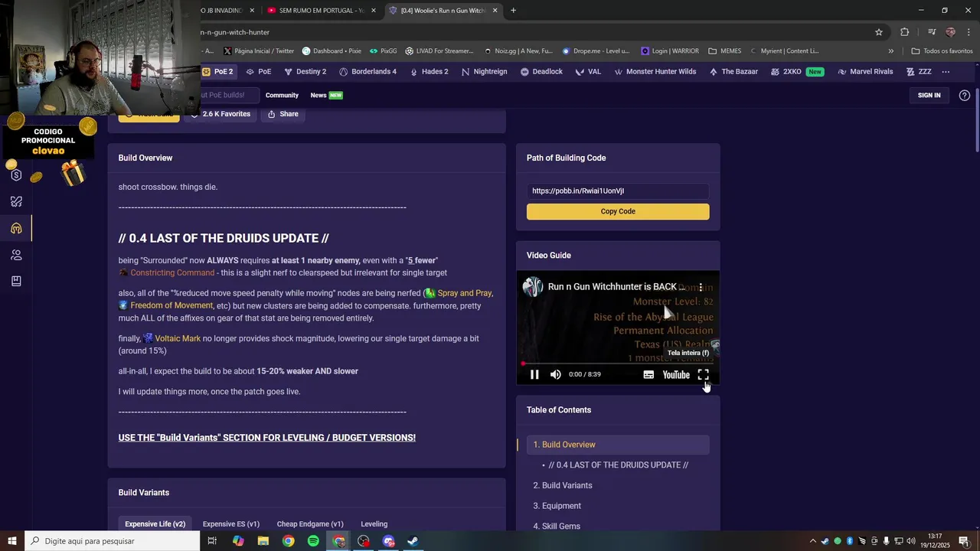Select the Path of Building URL field
Image resolution: width=980 pixels, height=551 pixels.
(x=618, y=191)
